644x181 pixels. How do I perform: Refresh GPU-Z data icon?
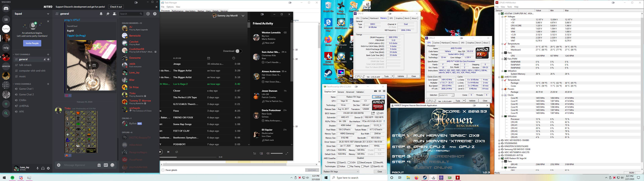tap(380, 91)
